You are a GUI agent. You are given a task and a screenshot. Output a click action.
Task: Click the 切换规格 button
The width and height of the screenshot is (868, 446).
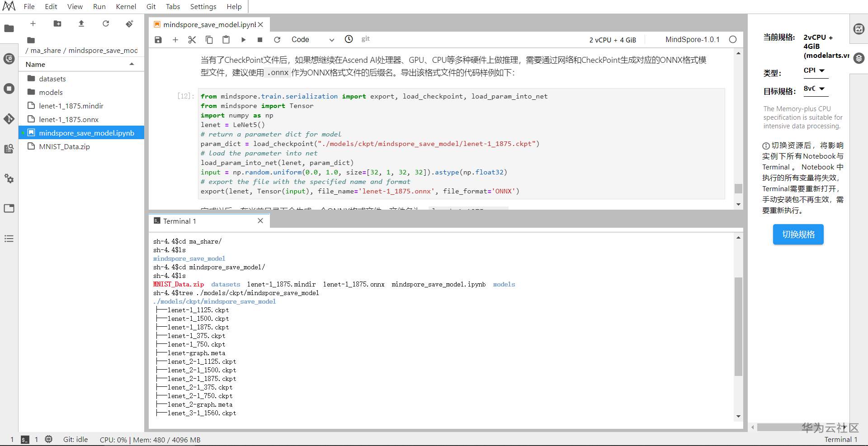tap(798, 234)
